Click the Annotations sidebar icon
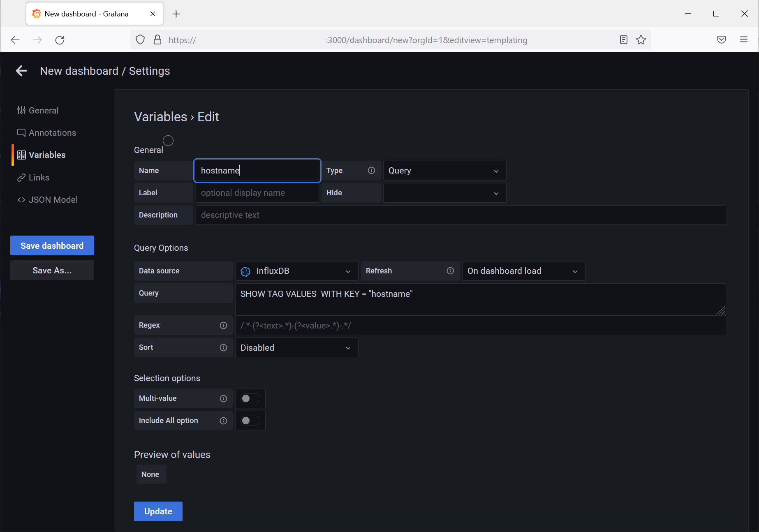Viewport: 759px width, 532px height. pyautogui.click(x=22, y=132)
